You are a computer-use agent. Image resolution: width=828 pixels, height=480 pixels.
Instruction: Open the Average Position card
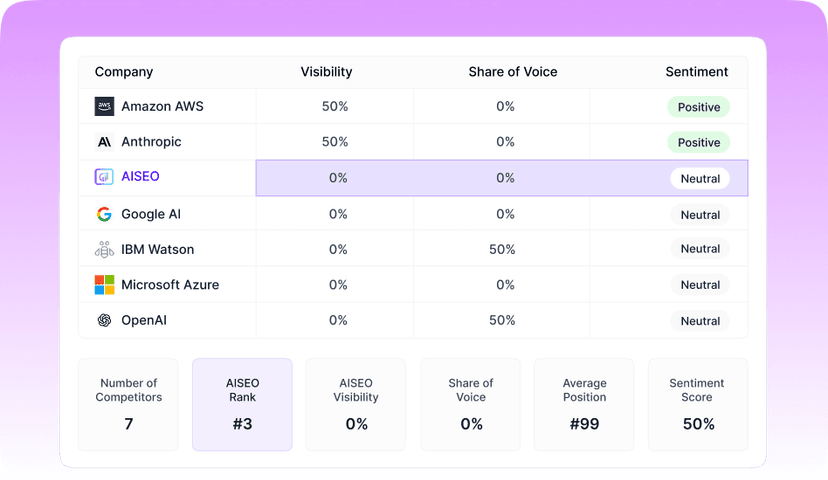(x=584, y=404)
